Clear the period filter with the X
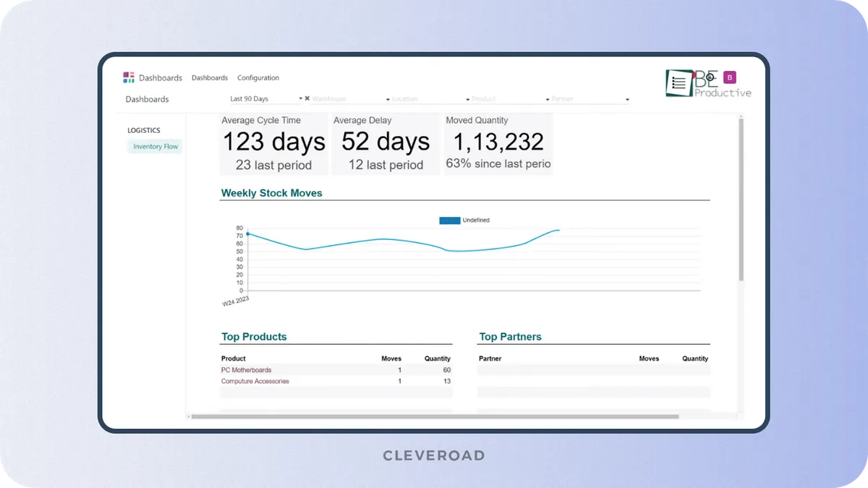 pos(307,98)
